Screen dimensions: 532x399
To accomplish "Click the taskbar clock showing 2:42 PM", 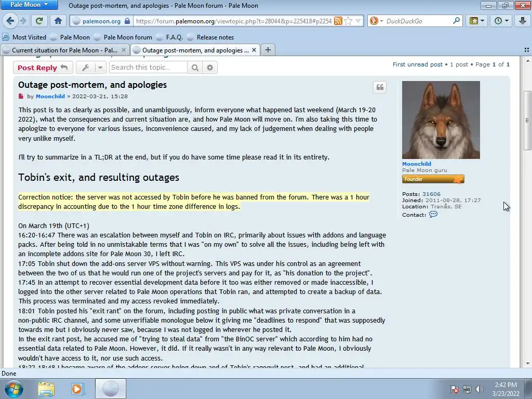I will (506, 389).
